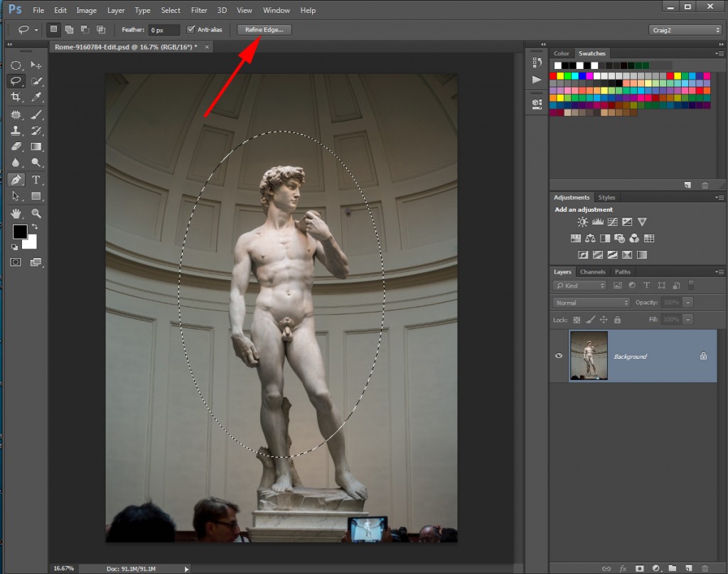Switch to the Color tab
Image resolution: width=728 pixels, height=574 pixels.
[562, 54]
